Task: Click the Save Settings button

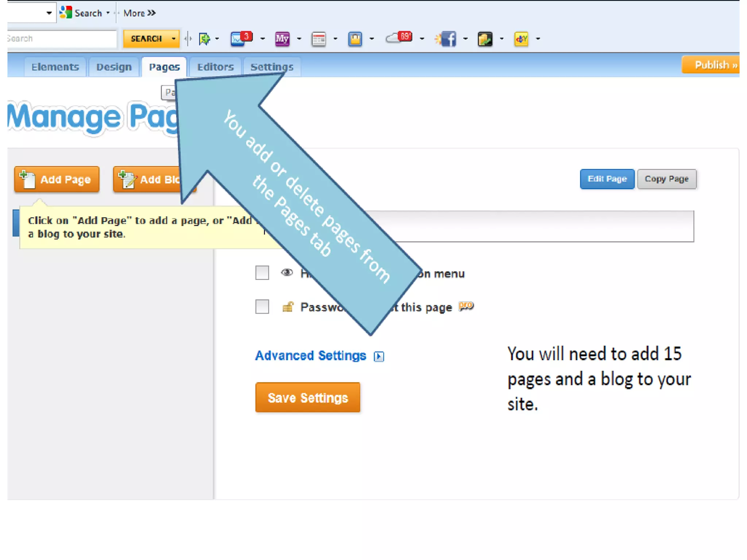Action: pyautogui.click(x=307, y=397)
